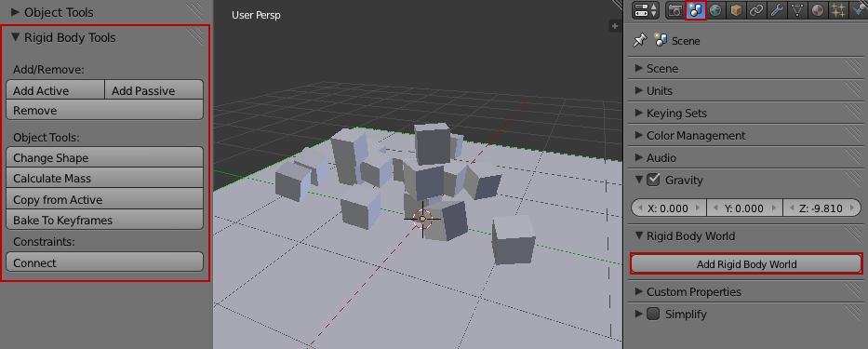Click the Scene datablock icon next to pin

661,40
